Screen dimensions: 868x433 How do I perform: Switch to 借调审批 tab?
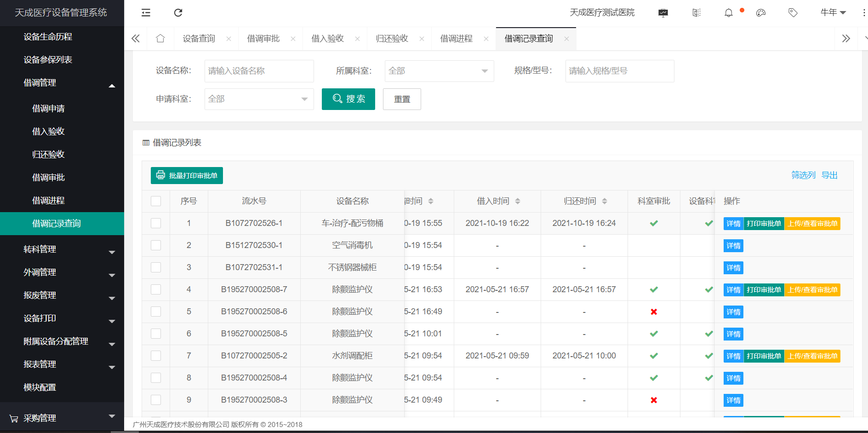[263, 39]
